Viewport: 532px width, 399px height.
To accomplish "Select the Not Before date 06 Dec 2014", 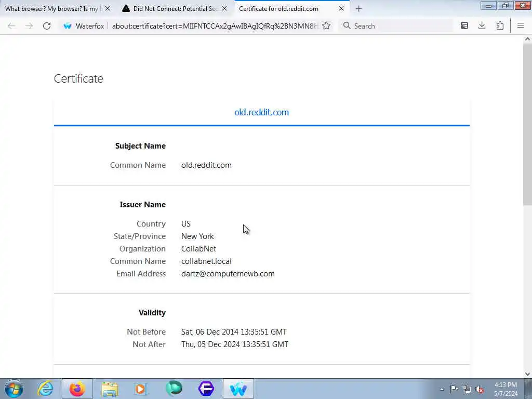I will (x=234, y=332).
